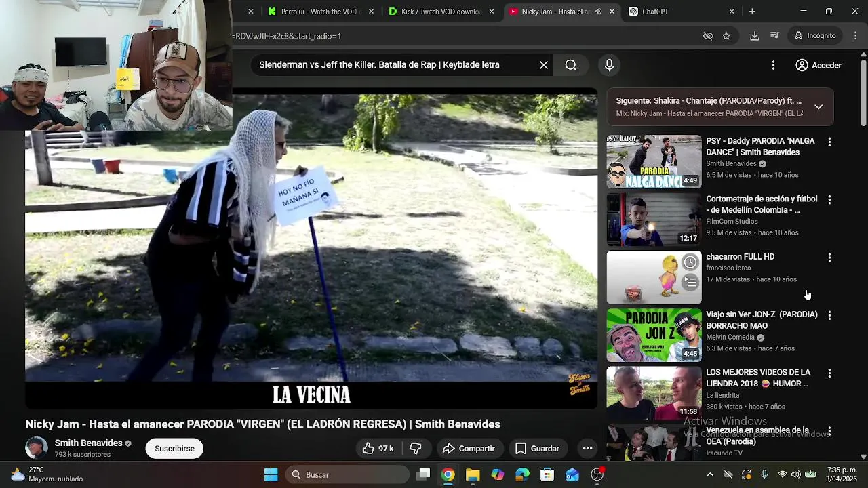The width and height of the screenshot is (868, 488).
Task: Open a new browser tab
Action: pyautogui.click(x=752, y=12)
